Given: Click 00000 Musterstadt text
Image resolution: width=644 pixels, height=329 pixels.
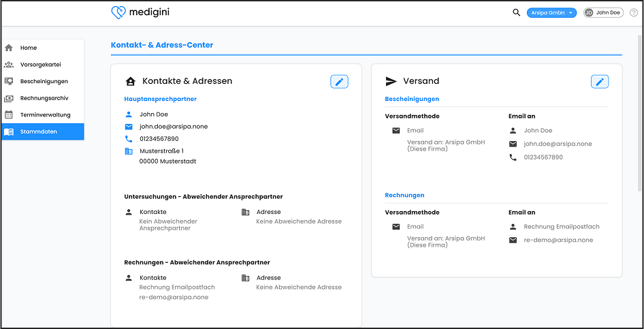Looking at the screenshot, I should click(x=167, y=161).
